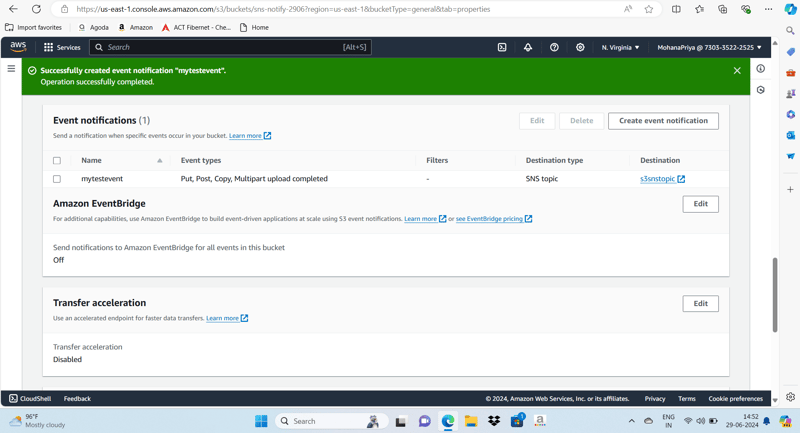Open the notifications bell in AWS header
Viewport: 800px width, 433px height.
point(528,47)
